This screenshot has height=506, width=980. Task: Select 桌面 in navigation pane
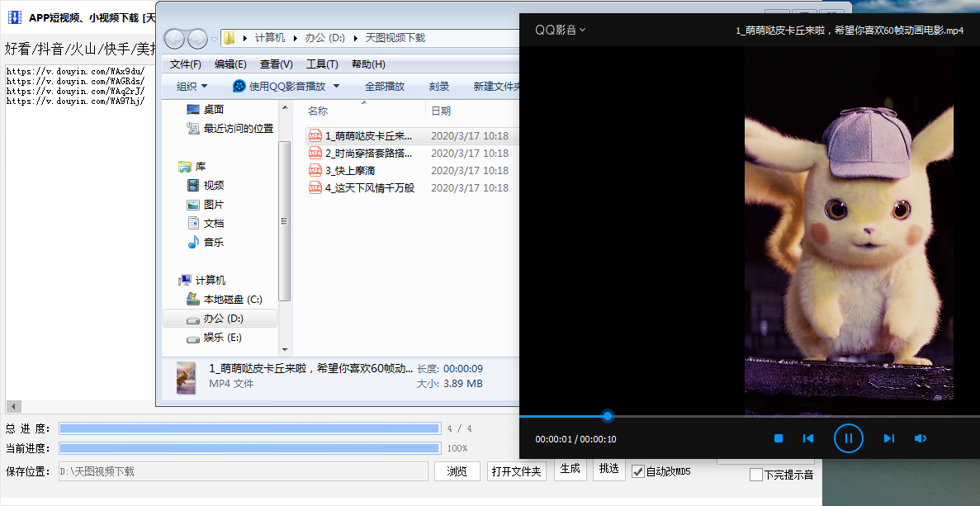[206, 109]
